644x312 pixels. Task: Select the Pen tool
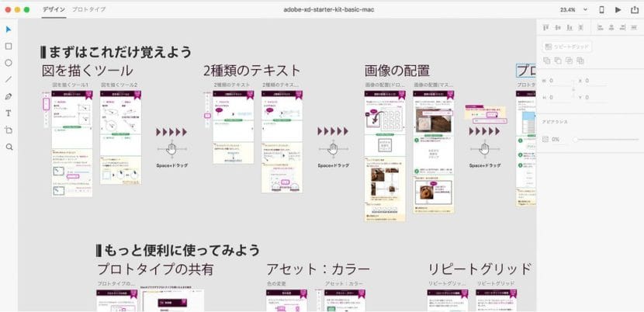click(x=9, y=96)
